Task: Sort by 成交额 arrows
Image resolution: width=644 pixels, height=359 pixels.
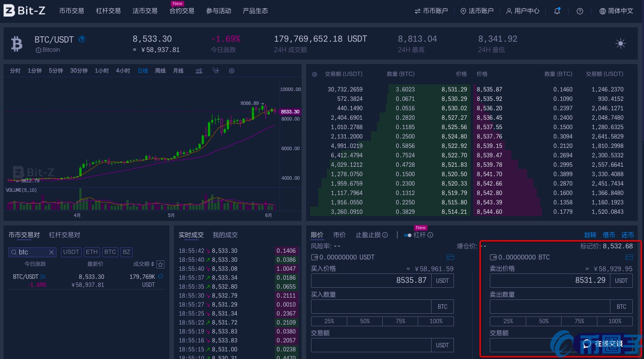Action: (153, 264)
